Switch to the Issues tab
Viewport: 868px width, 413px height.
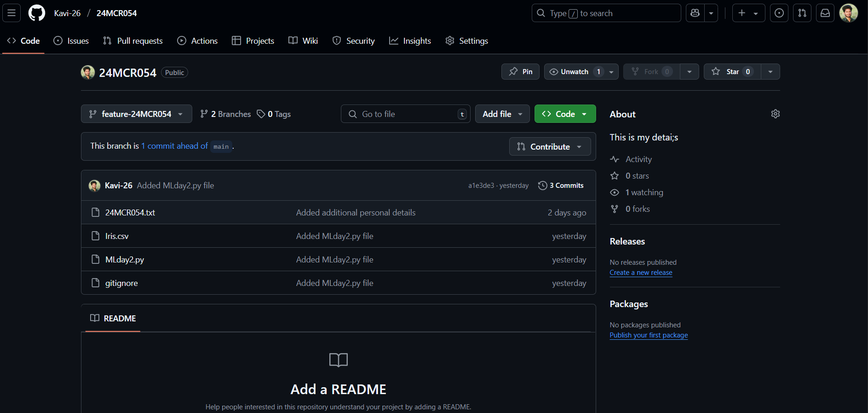(71, 41)
